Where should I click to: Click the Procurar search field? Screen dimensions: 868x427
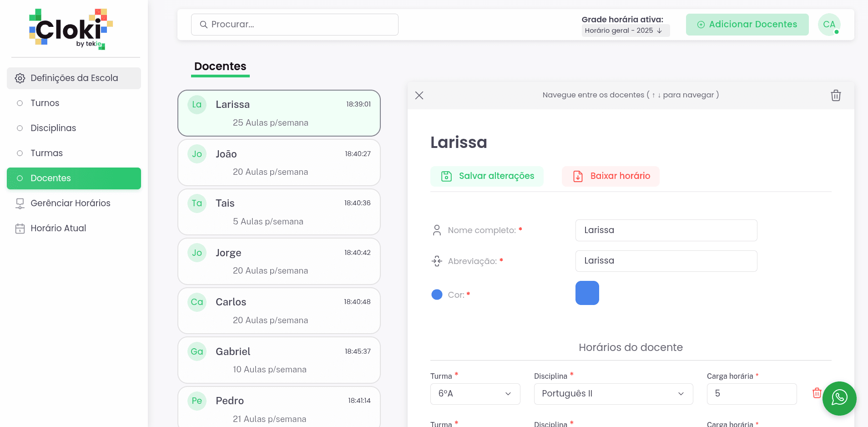[294, 25]
